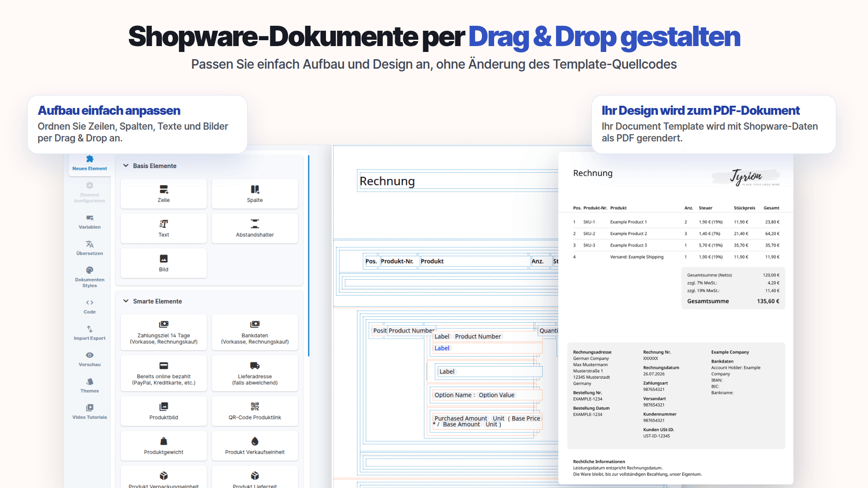Image resolution: width=868 pixels, height=488 pixels.
Task: Open Dokumenten Styles palette
Action: pos(90,277)
